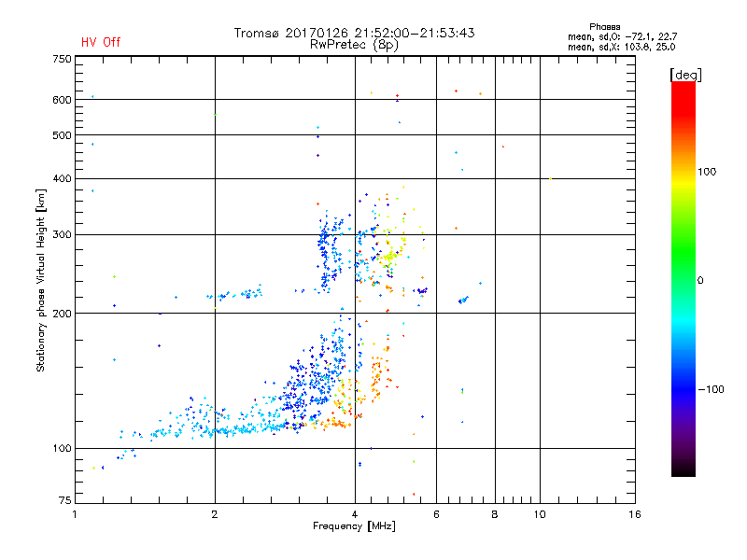Click the y-axis '300' tick label

pyautogui.click(x=62, y=235)
